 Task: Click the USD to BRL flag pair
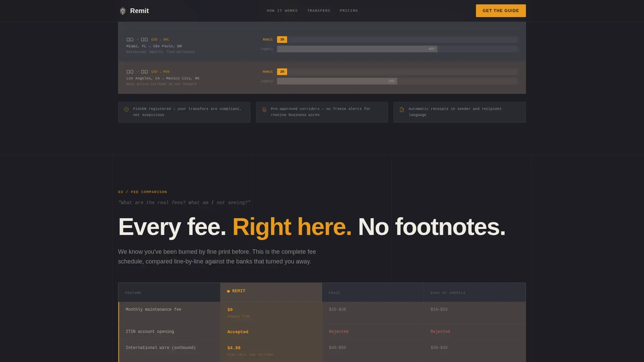click(x=137, y=40)
